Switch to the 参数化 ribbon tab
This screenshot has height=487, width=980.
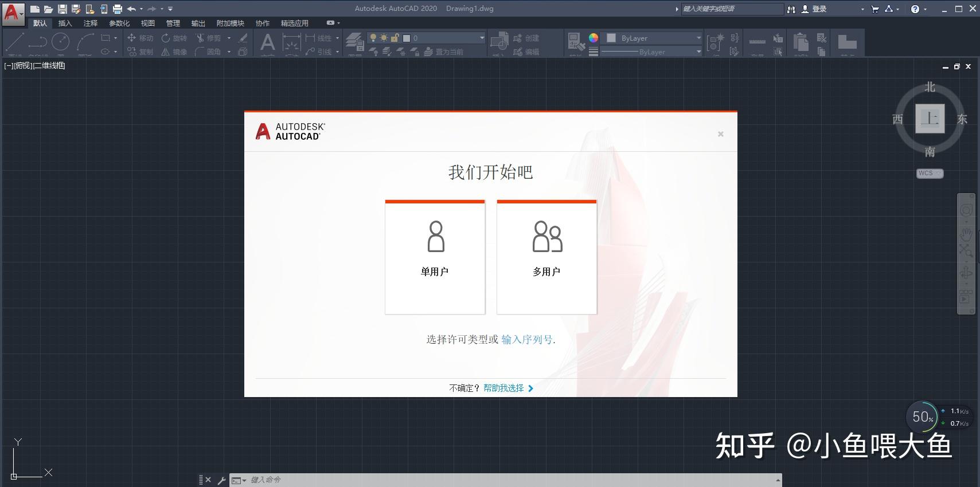click(x=119, y=23)
